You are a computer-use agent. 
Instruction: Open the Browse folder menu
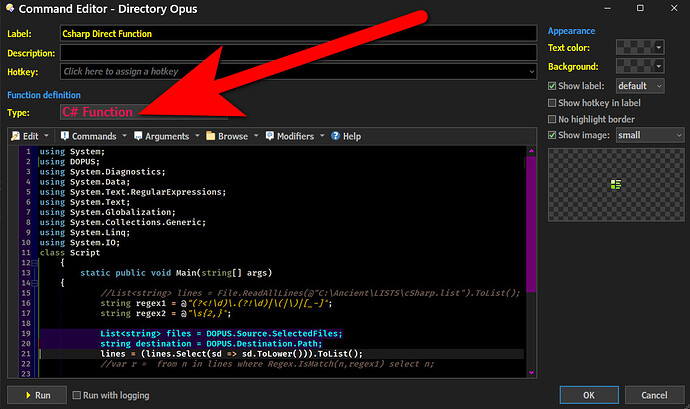tap(226, 136)
